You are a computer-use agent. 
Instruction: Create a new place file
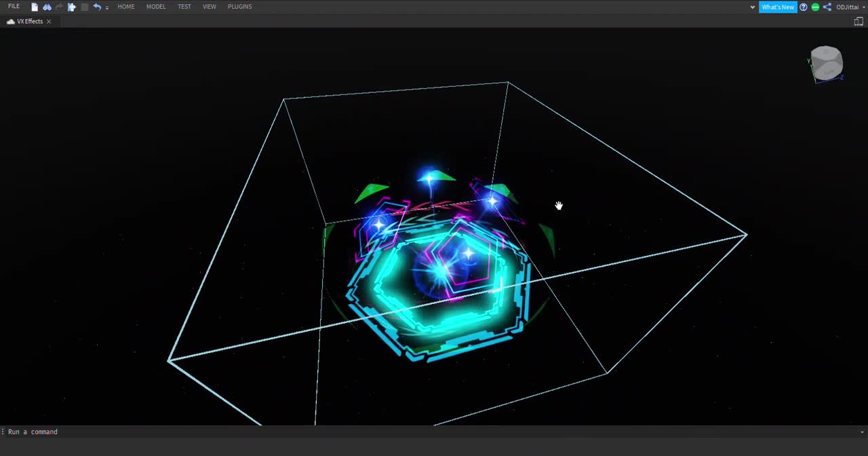35,7
